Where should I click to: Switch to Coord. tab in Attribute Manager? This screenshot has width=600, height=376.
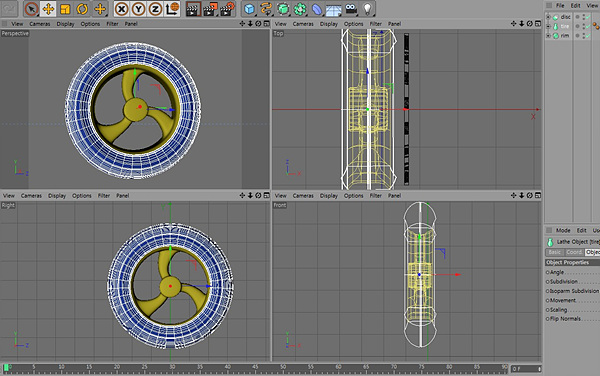click(x=574, y=252)
